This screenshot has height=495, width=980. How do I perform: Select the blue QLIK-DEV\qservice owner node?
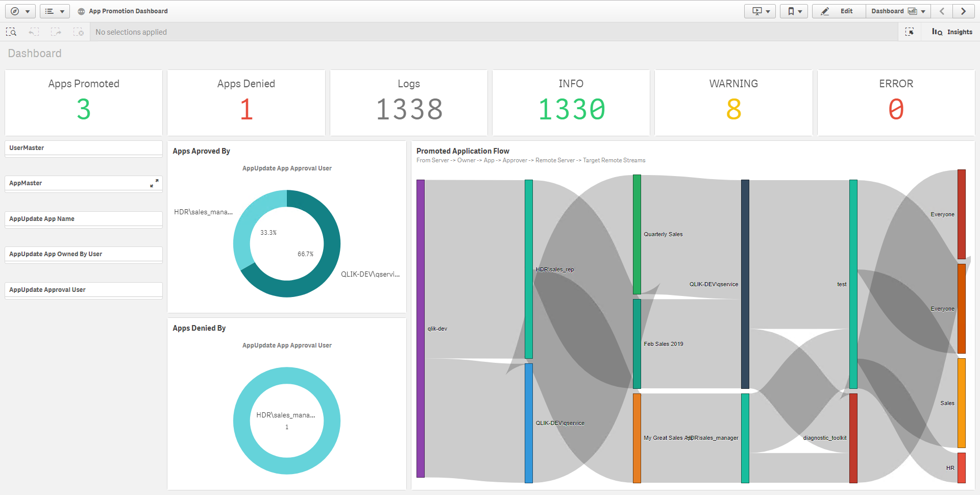tap(529, 423)
